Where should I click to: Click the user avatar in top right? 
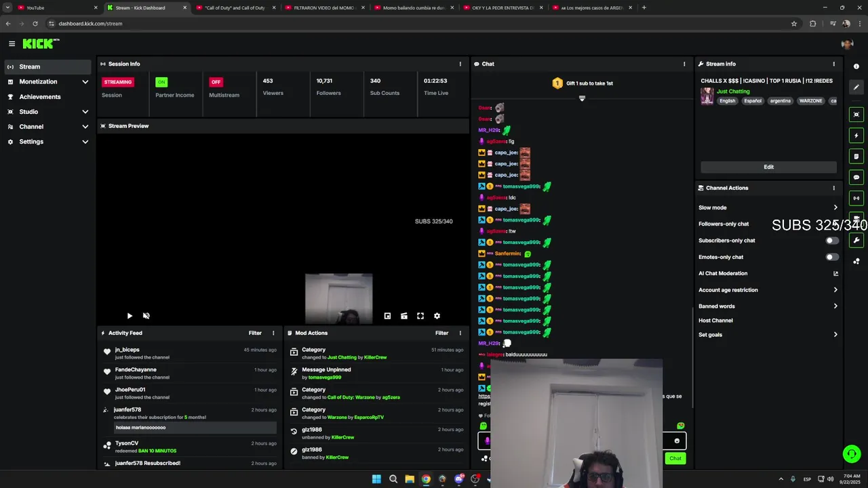[x=846, y=44]
